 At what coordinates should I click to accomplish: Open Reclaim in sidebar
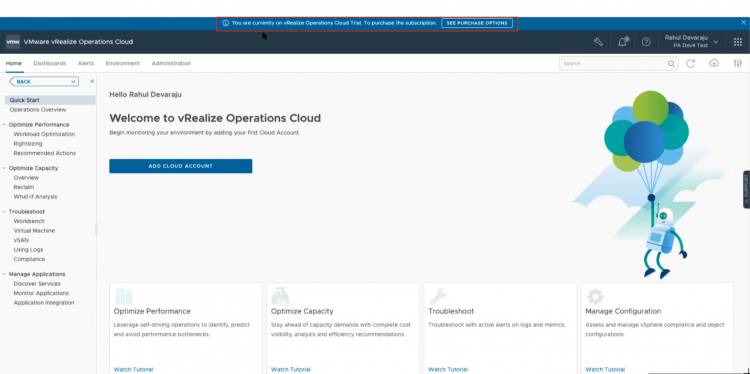click(x=23, y=187)
